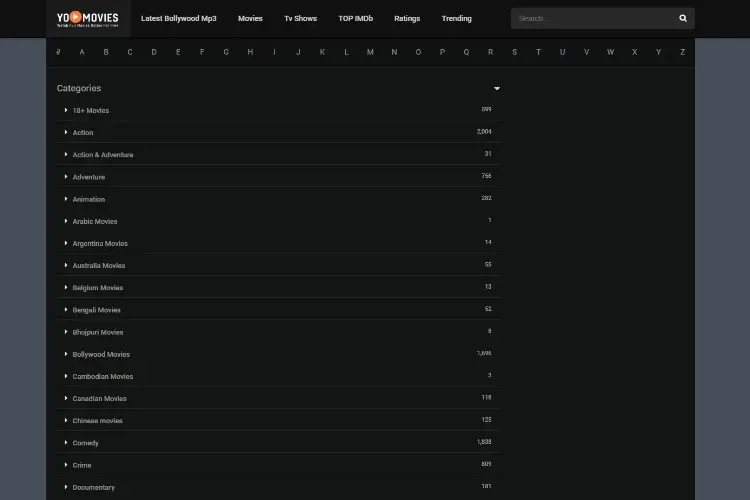The width and height of the screenshot is (750, 500).
Task: Open the Documentary category
Action: click(x=94, y=488)
